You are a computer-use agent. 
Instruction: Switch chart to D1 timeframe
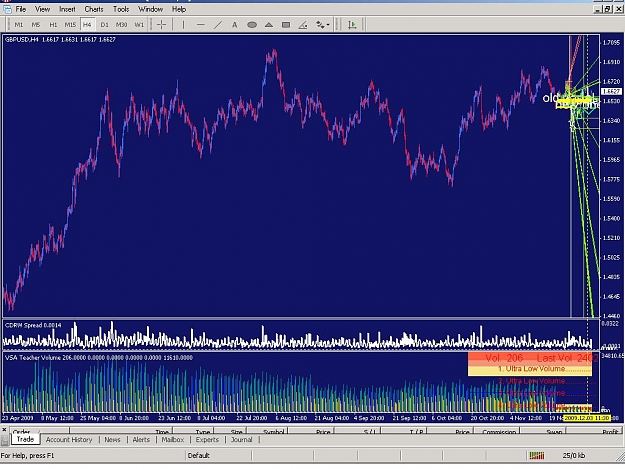[x=104, y=25]
